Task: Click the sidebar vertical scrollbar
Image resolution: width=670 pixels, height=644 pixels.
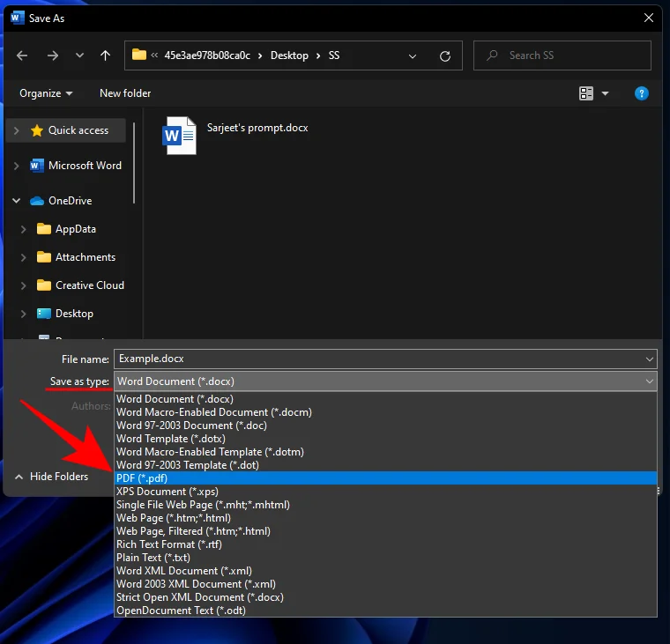Action: 134,163
